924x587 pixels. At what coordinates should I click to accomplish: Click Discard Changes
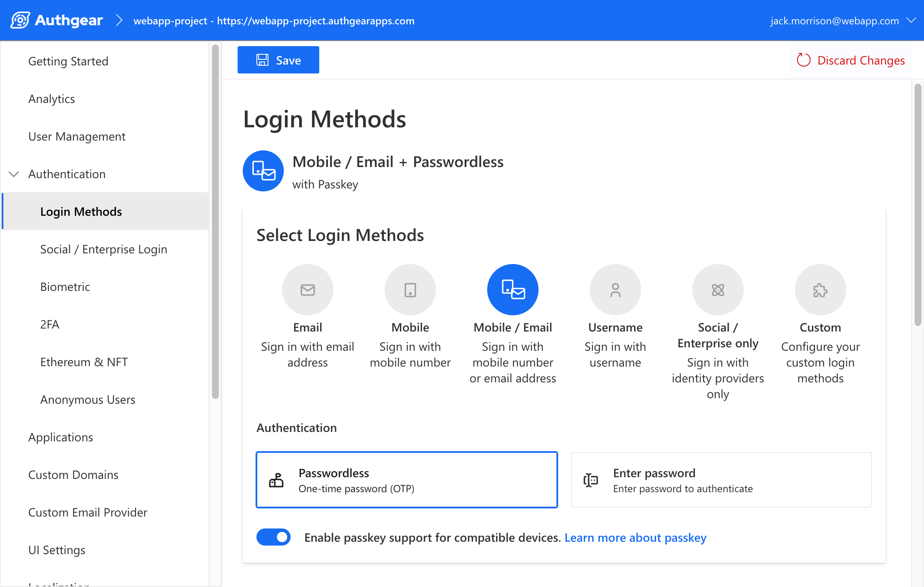(x=851, y=60)
